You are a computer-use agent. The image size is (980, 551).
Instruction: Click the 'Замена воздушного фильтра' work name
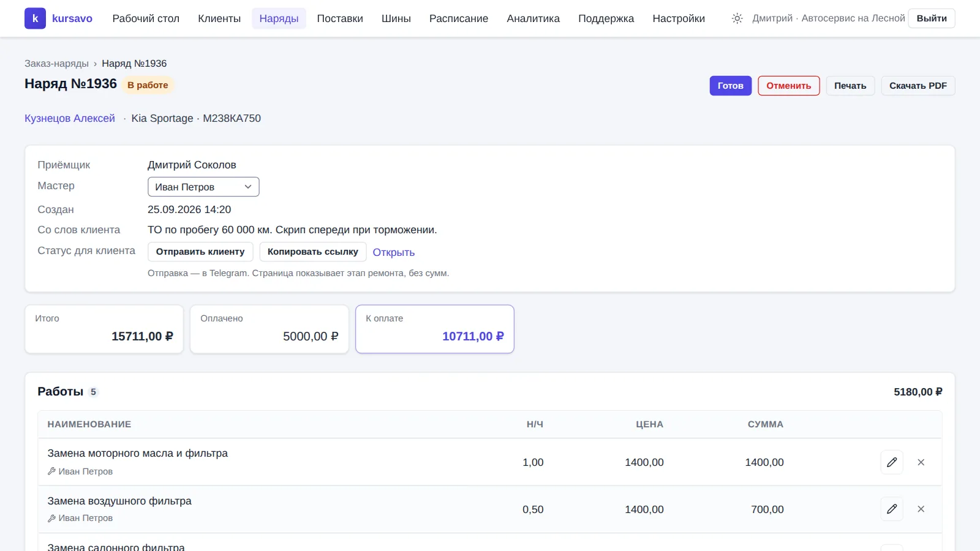[119, 501]
